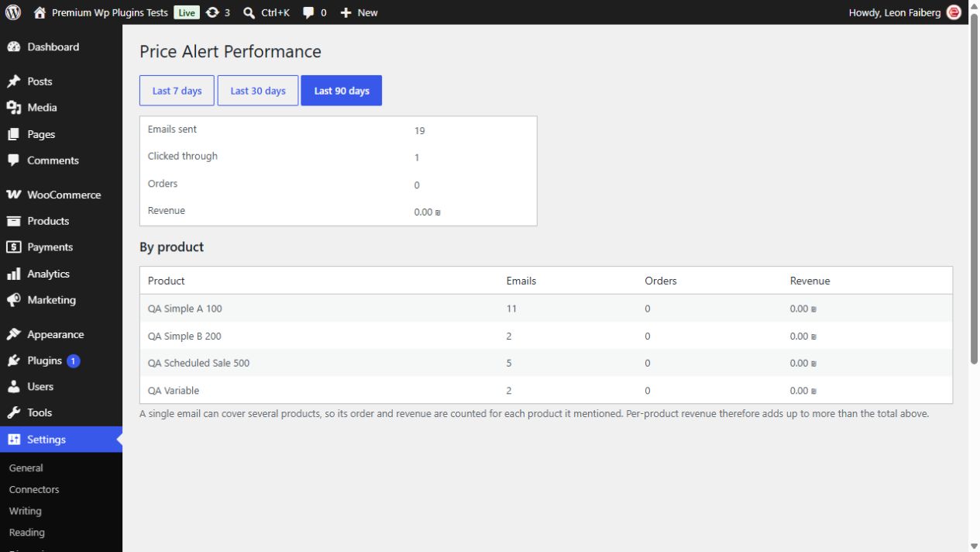Click the Posts pushpin icon
Screen dimensions: 980x552
tap(13, 81)
